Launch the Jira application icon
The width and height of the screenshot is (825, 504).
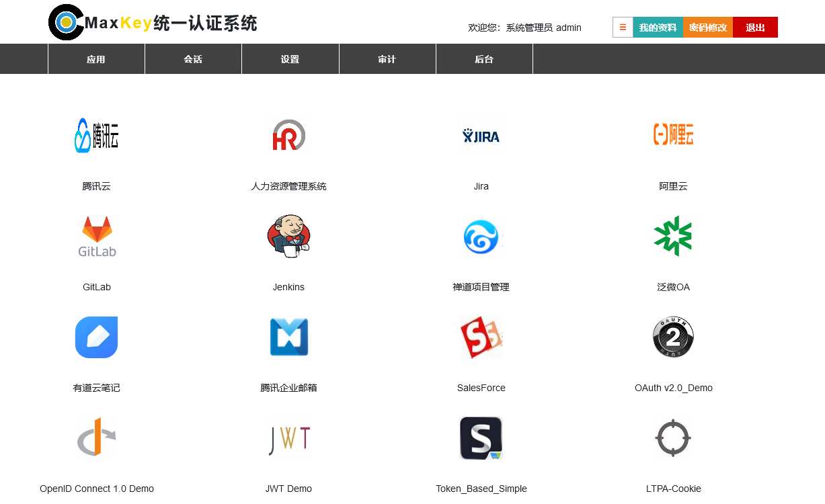pyautogui.click(x=481, y=136)
